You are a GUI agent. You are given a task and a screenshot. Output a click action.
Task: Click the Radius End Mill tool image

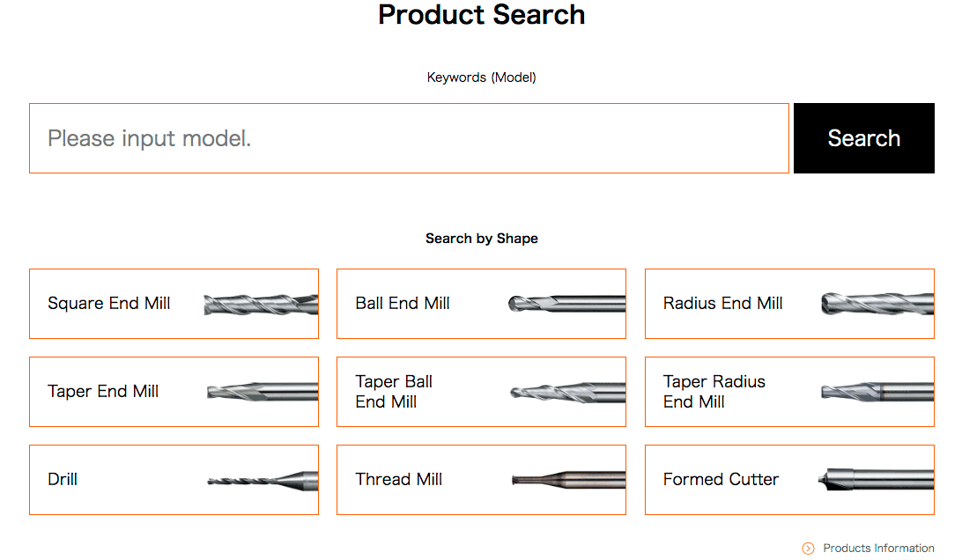[x=877, y=304]
